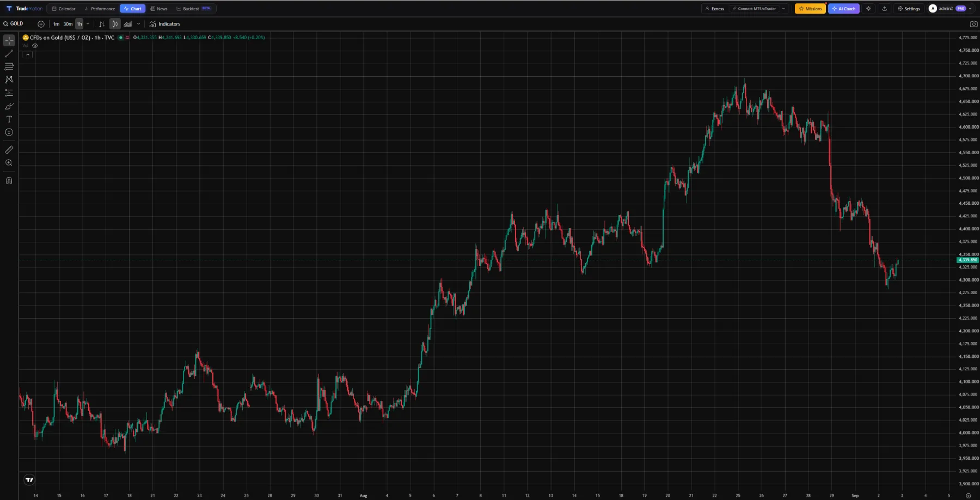Select the 30m timeframe
Screen dimensions: 980x500
click(68, 24)
